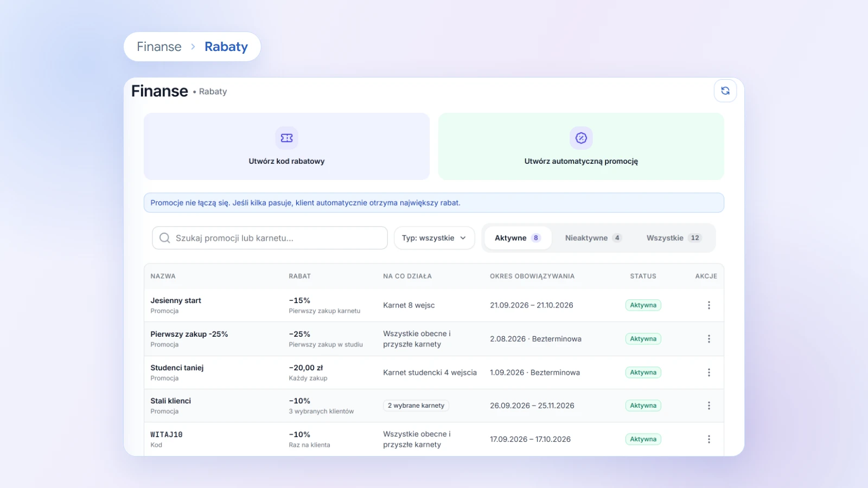Open the three-dot menu for Pierwszy zakup -25%
Screen dimensions: 868x488
(x=709, y=339)
